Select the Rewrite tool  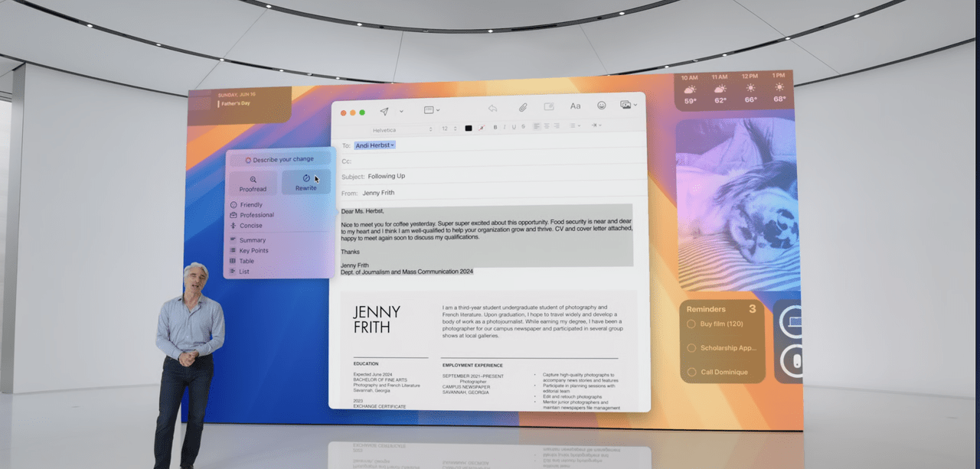305,184
